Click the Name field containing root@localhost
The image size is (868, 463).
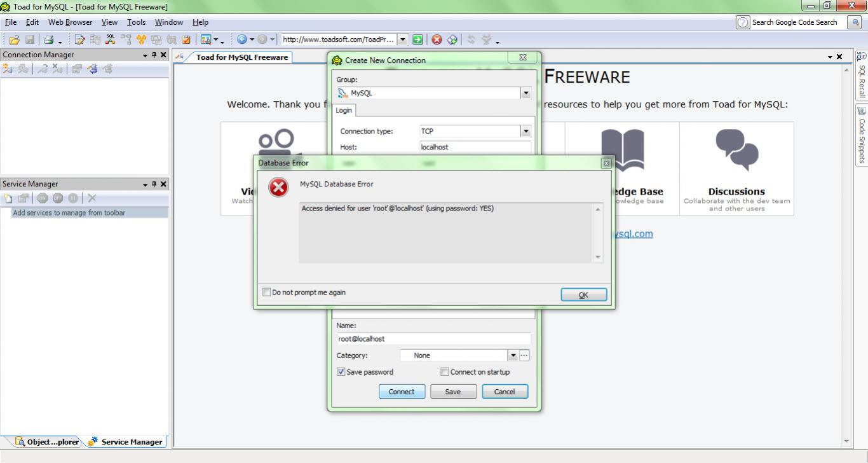433,339
